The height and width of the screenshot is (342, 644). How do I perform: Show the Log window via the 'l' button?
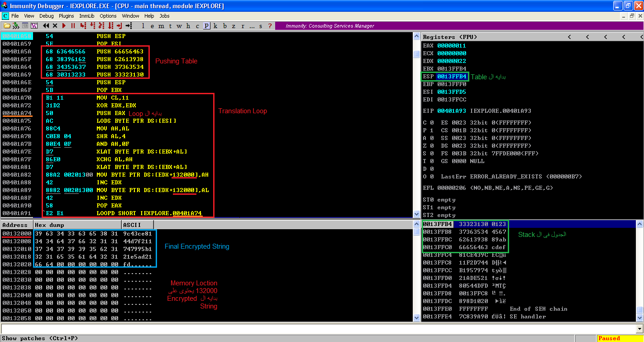click(143, 26)
